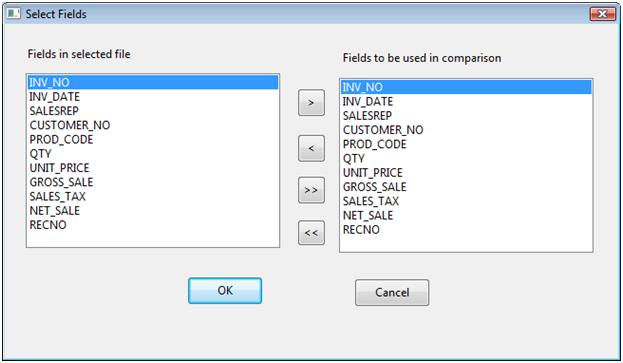Click the single left arrow remove button
Image resolution: width=623 pixels, height=363 pixels.
311,149
